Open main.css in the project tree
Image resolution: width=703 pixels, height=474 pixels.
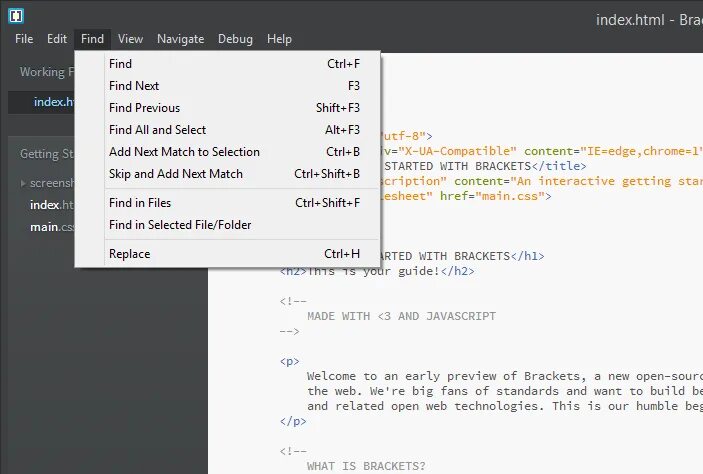(x=52, y=227)
